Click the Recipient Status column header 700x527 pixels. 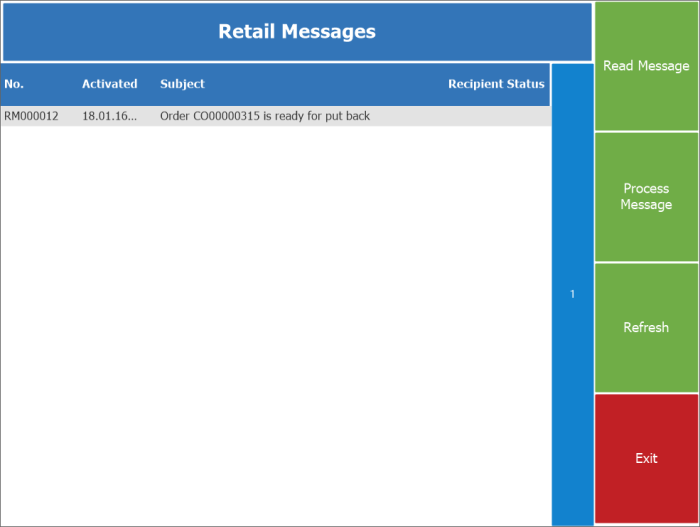point(496,84)
